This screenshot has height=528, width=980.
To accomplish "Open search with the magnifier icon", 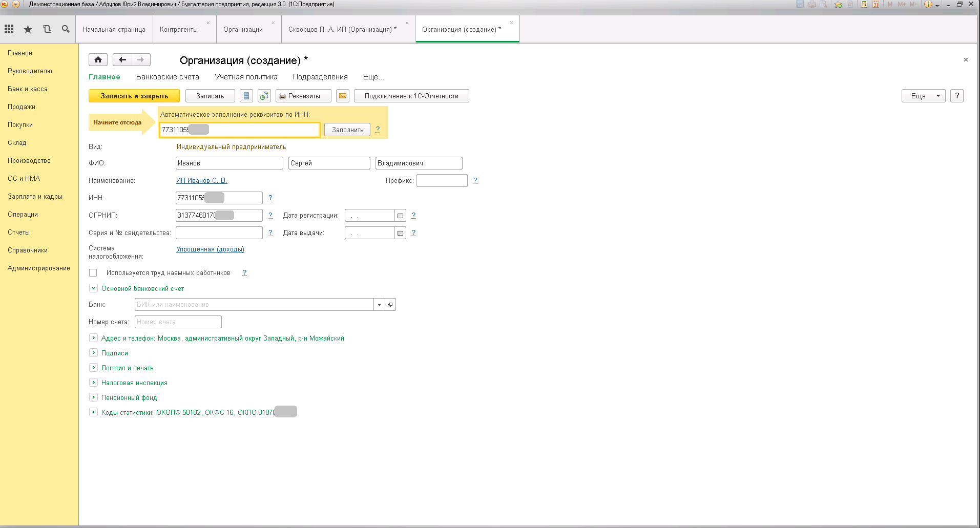I will [66, 29].
